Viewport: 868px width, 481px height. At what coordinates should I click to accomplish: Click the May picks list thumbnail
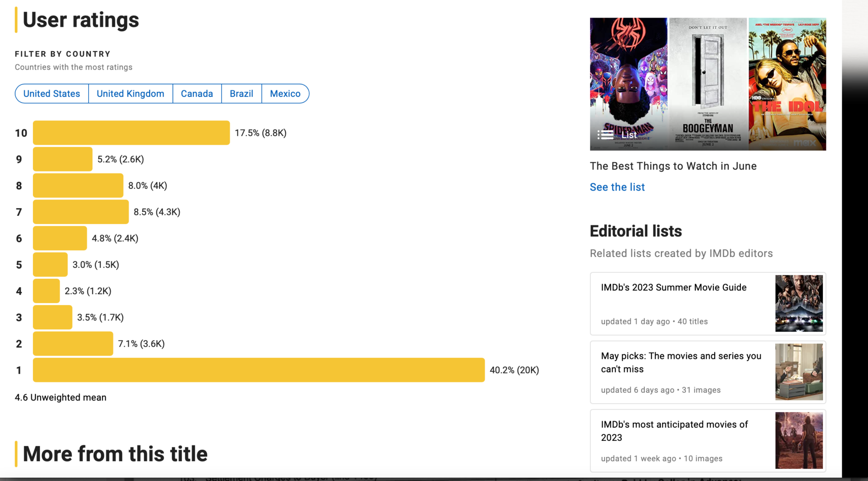[x=799, y=372]
